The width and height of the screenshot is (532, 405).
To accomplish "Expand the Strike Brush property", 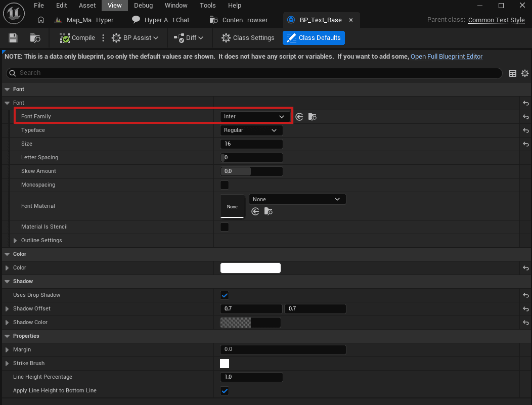I will click(x=7, y=363).
